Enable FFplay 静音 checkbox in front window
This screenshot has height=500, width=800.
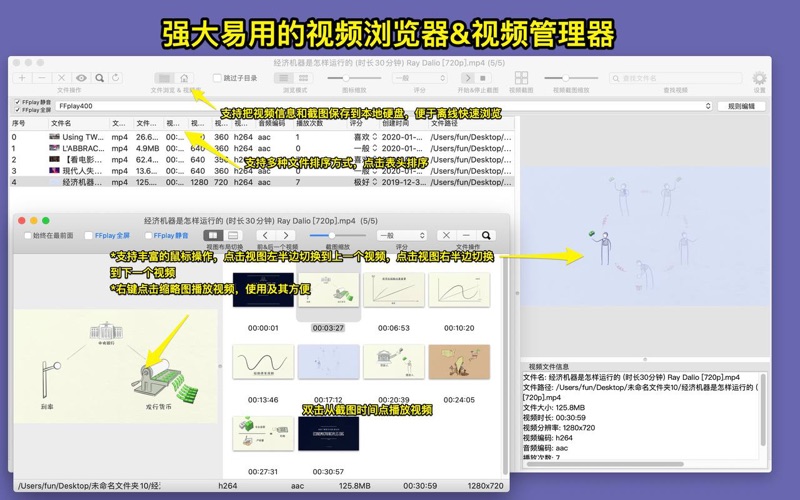(x=148, y=235)
